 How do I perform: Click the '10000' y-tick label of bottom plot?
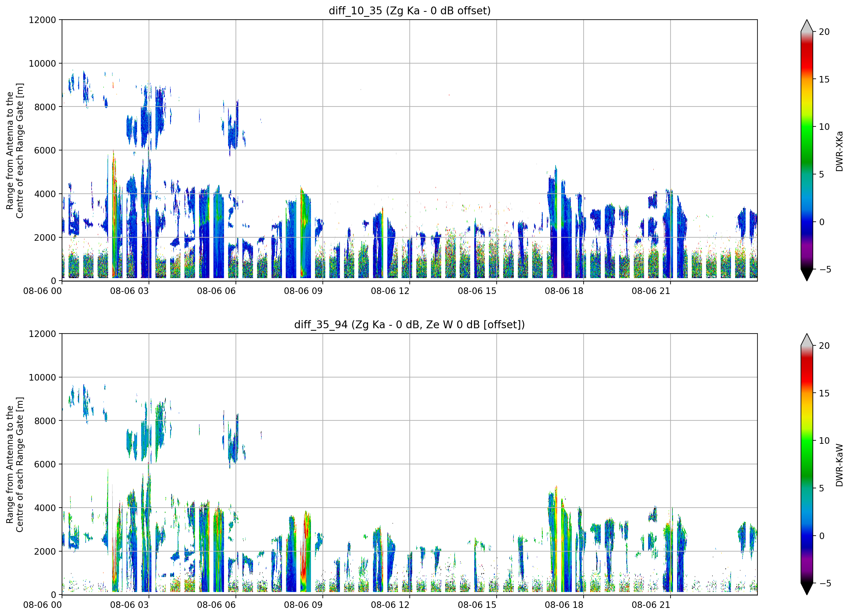tap(42, 378)
